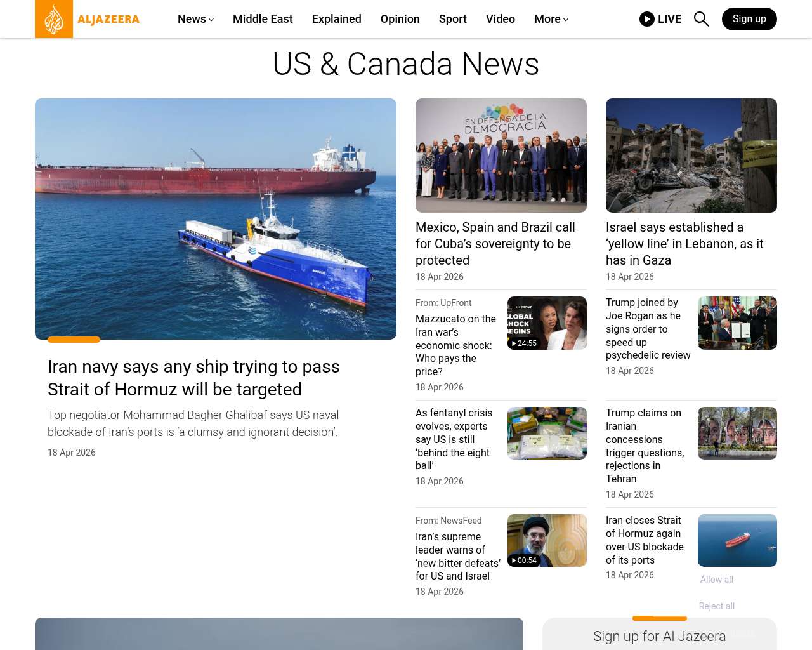Click the fentanyl crisis article thumbnail
The image size is (812, 650).
pyautogui.click(x=547, y=433)
